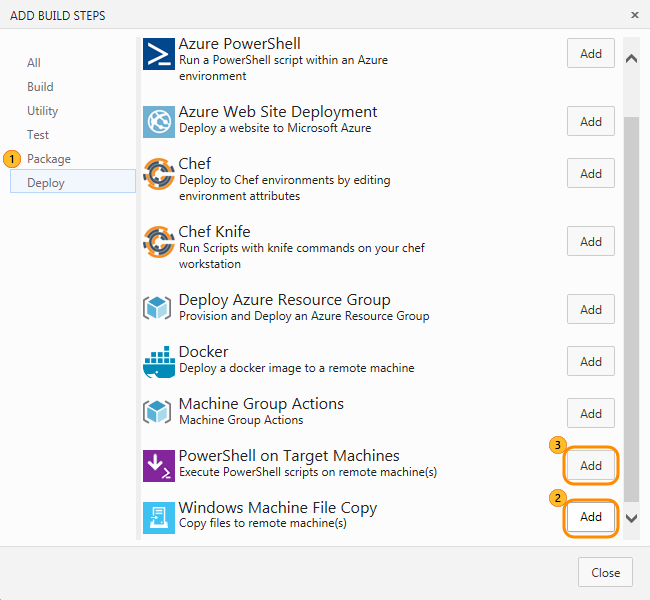Add the Azure PowerShell step
Screen dimensions: 650x600
pos(591,53)
